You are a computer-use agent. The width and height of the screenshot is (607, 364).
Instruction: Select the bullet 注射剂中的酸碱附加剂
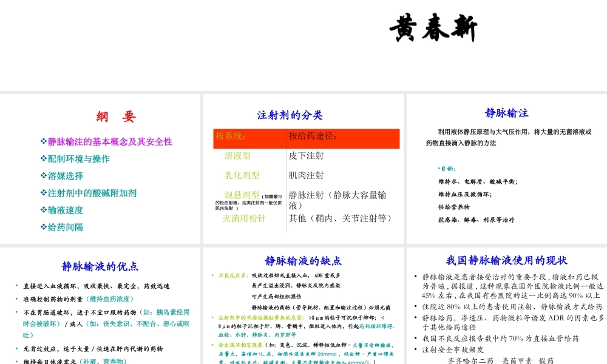pos(89,193)
